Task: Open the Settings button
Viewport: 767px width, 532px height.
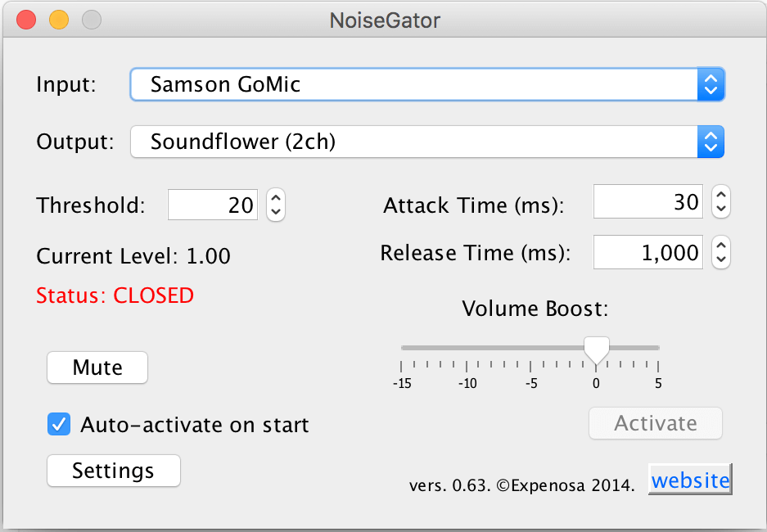Action: pos(114,471)
